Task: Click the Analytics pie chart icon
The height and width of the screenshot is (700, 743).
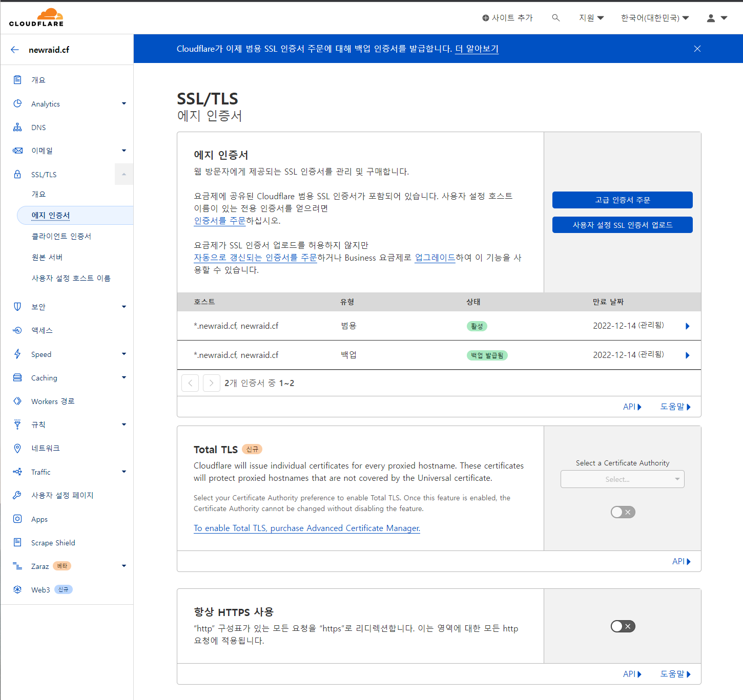Action: point(17,103)
